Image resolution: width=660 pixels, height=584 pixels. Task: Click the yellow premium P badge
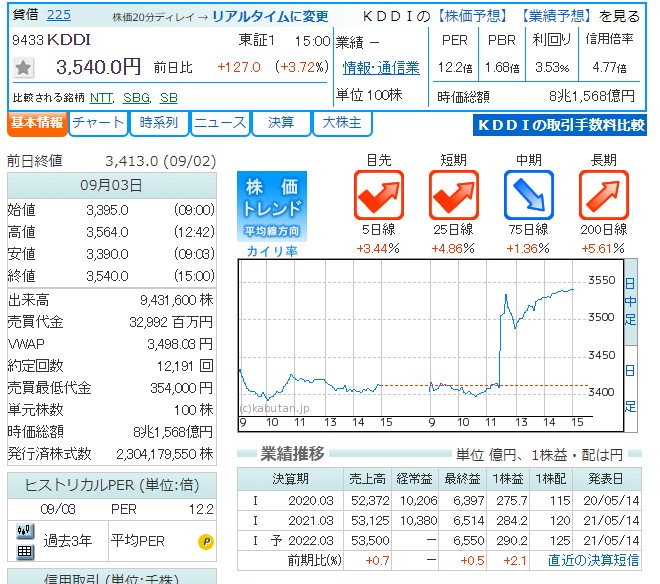[x=205, y=541]
